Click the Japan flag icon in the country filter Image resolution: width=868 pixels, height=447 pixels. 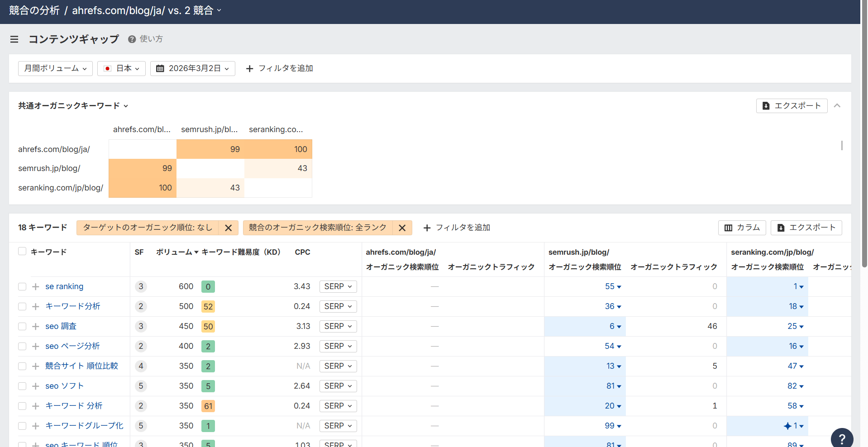click(x=107, y=68)
